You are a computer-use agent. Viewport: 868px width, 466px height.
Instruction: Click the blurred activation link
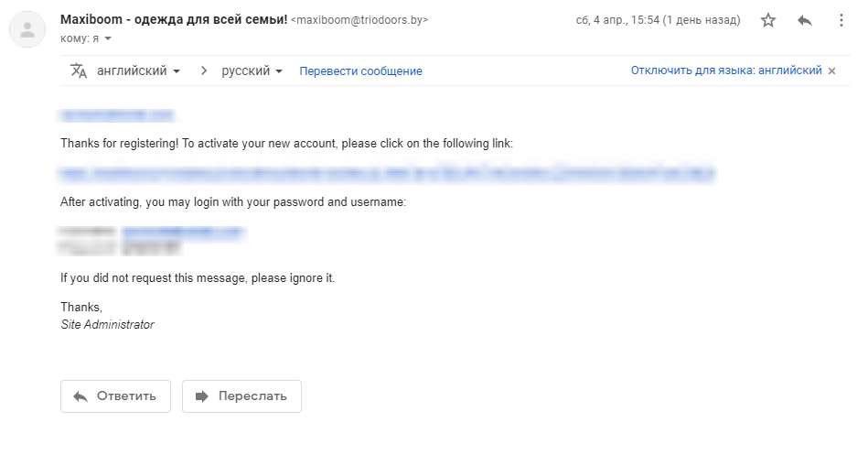tap(386, 172)
